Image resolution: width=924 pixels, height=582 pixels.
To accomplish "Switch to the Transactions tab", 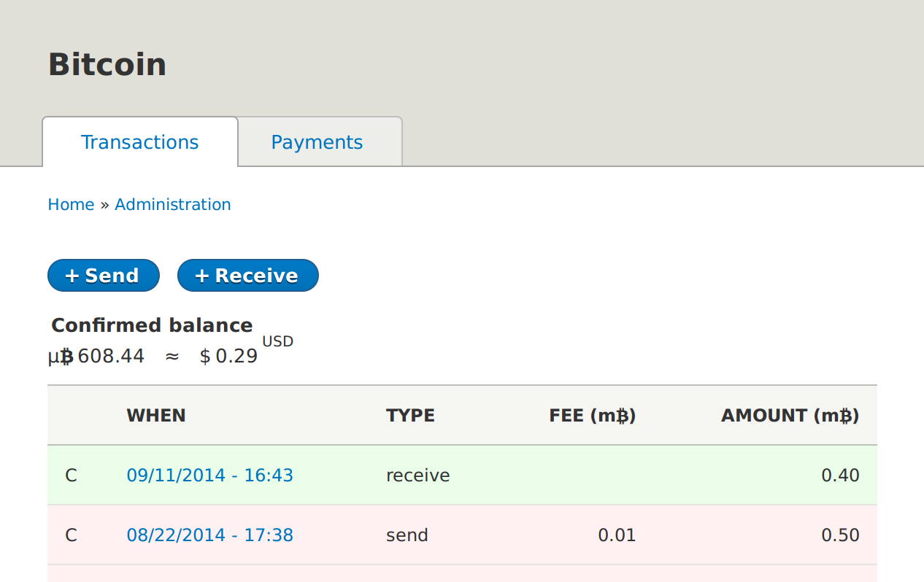I will tap(140, 142).
